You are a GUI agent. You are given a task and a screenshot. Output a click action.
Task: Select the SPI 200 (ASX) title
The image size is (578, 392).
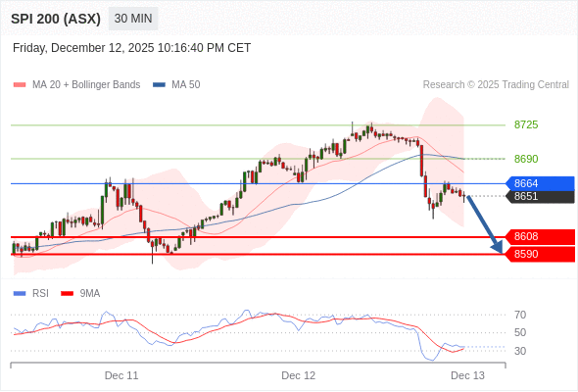point(56,19)
